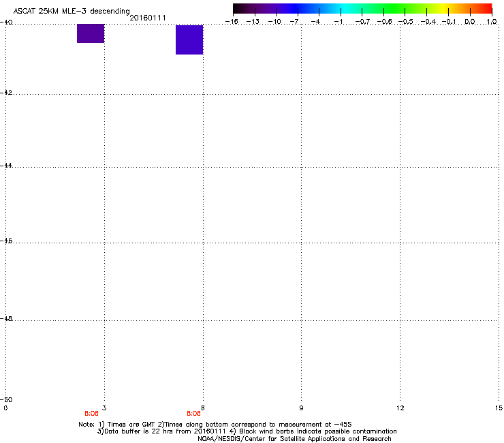Click the latitude axis label "-50"

6,399
